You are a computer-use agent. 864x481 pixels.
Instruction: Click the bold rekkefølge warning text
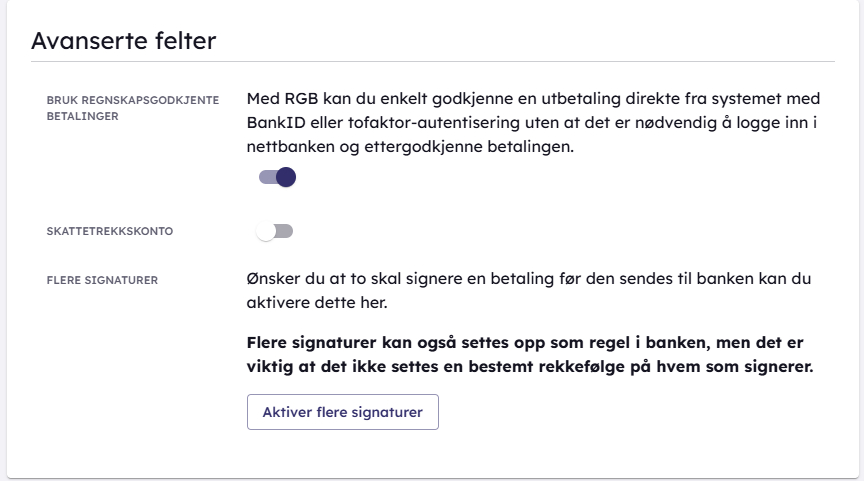tap(529, 354)
